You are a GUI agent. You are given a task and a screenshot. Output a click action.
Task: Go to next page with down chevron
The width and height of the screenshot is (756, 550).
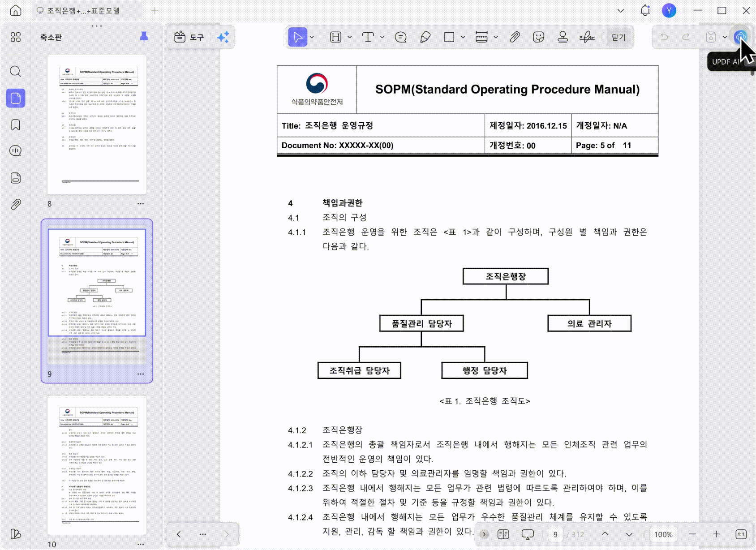[x=629, y=534]
